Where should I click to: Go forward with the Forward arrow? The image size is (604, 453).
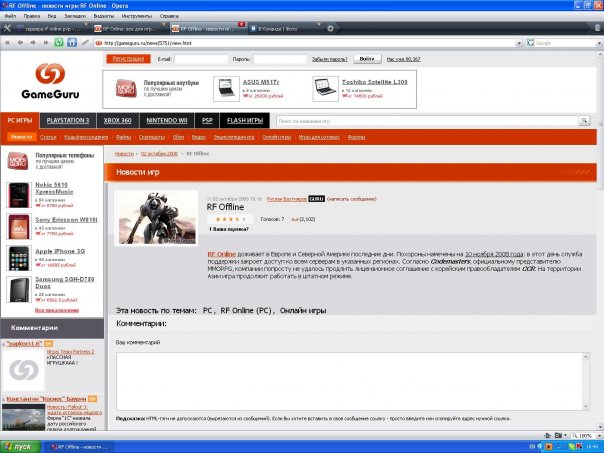[x=33, y=43]
